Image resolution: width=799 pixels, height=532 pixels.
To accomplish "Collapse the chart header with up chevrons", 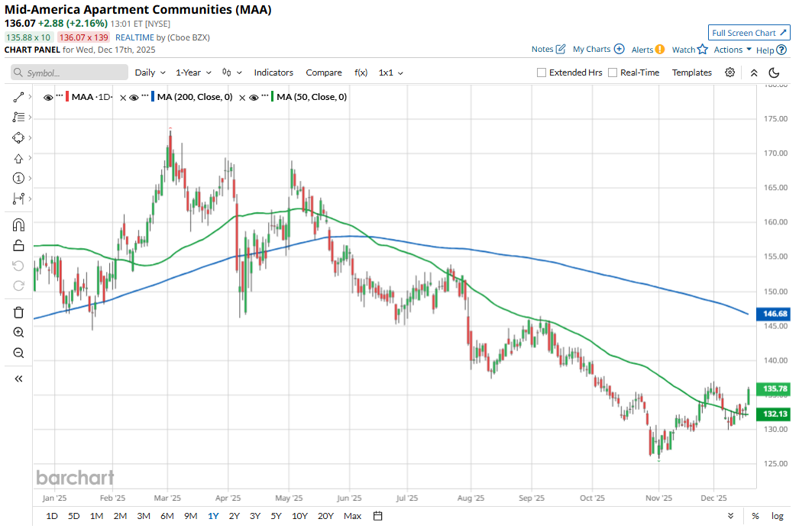I will pos(754,73).
